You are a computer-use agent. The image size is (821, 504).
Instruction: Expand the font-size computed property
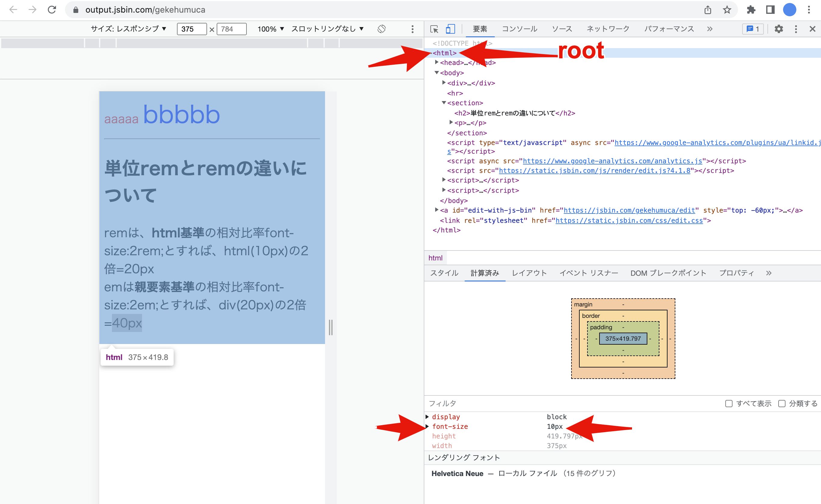427,426
